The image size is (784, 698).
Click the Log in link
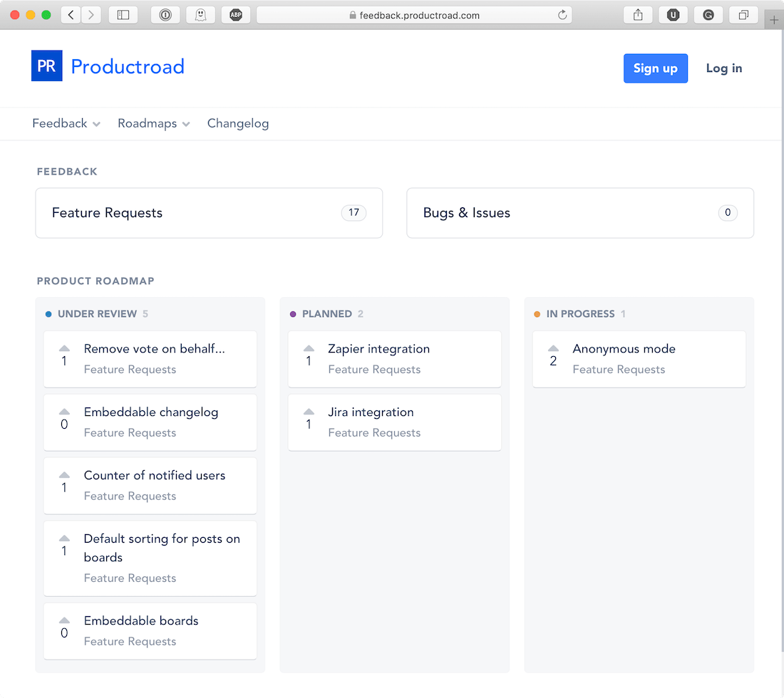724,68
